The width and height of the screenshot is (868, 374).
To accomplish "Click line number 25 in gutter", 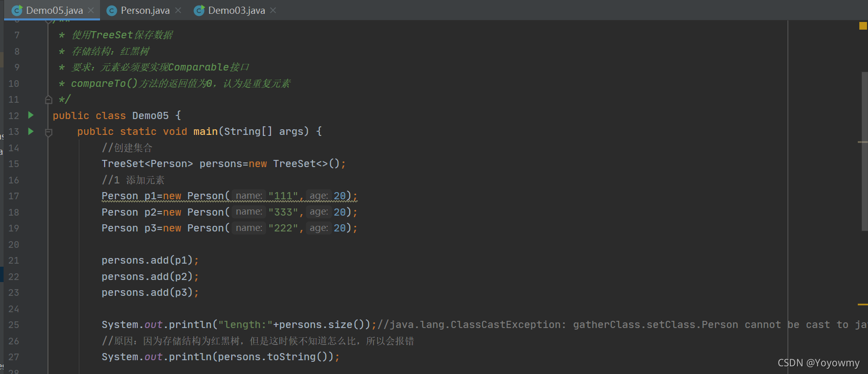I will pyautogui.click(x=14, y=325).
